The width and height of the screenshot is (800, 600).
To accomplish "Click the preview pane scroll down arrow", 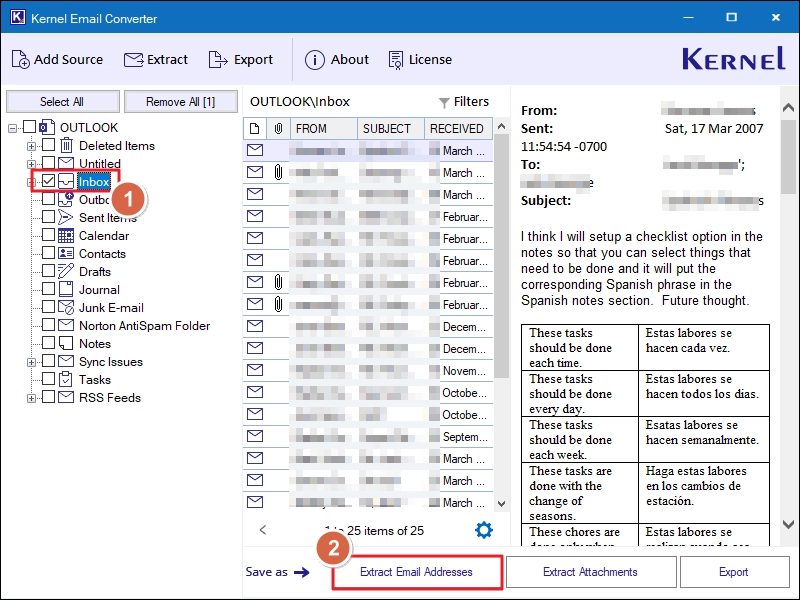I will point(788,524).
